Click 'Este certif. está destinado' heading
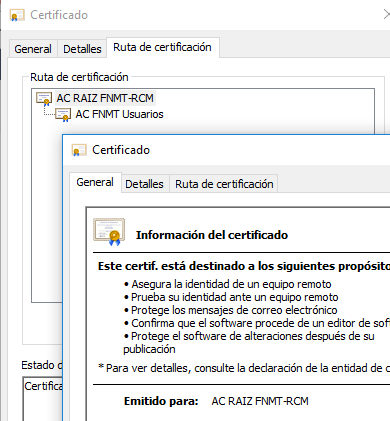 click(x=244, y=266)
